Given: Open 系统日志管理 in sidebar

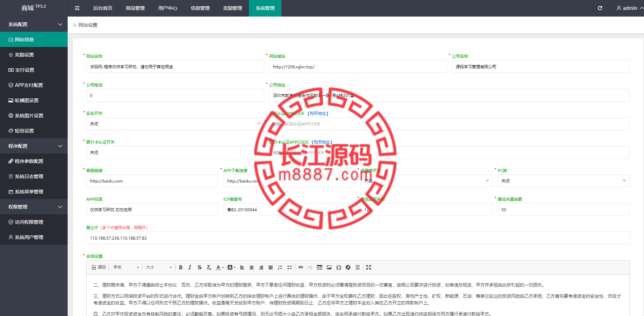Looking at the screenshot, I should coord(34,176).
